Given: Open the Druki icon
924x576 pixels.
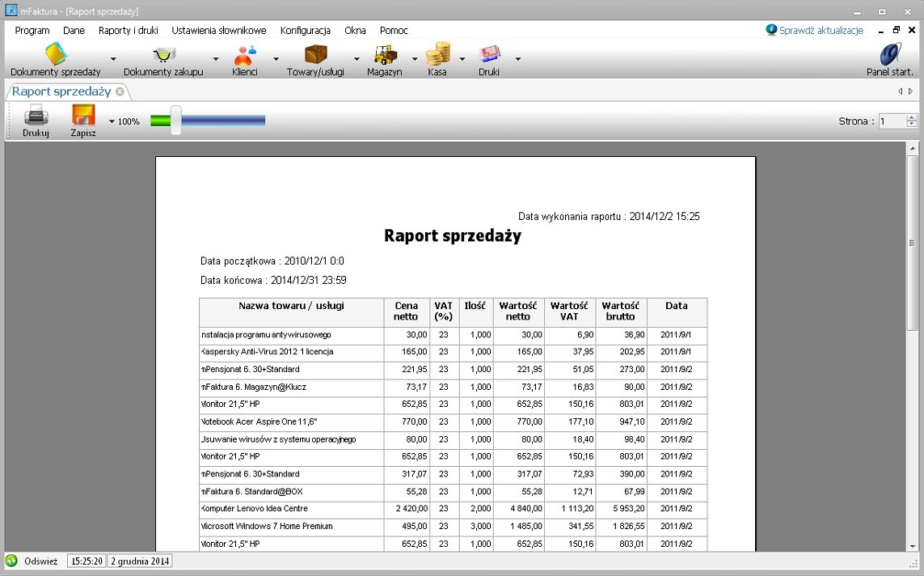Looking at the screenshot, I should [489, 55].
